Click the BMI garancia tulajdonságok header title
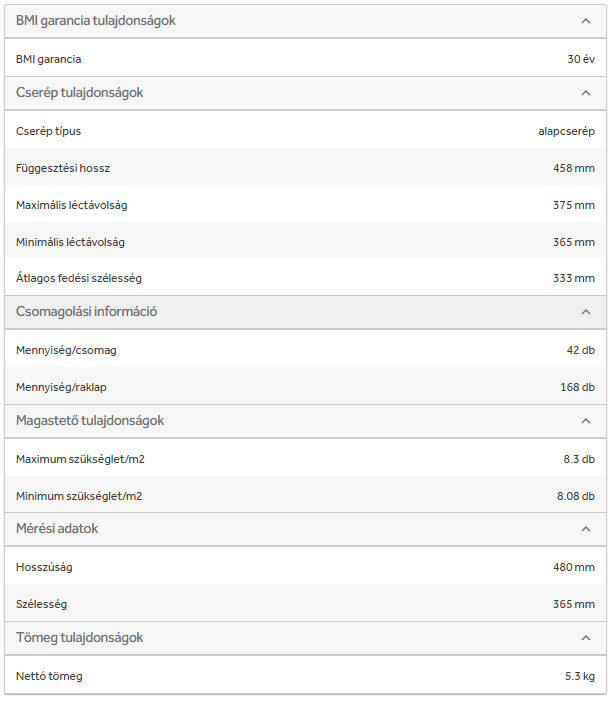Viewport: 611px width, 702px height. [95, 21]
